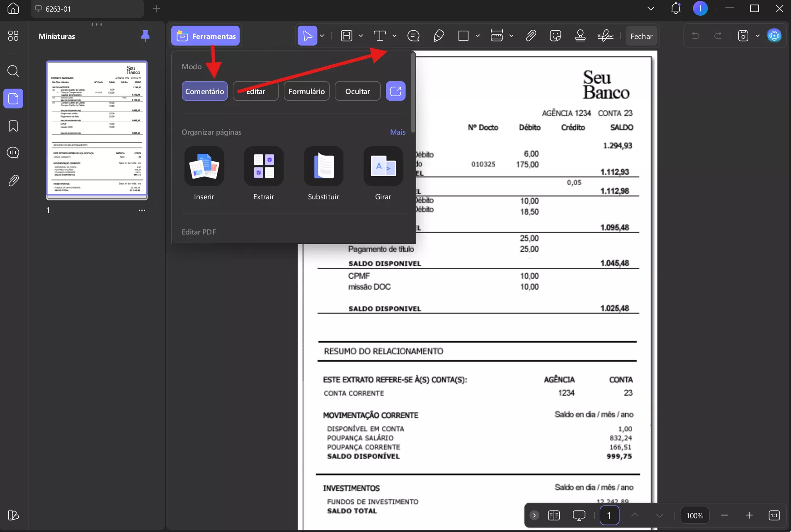Open the zoom level 100% dropdown

pyautogui.click(x=695, y=515)
